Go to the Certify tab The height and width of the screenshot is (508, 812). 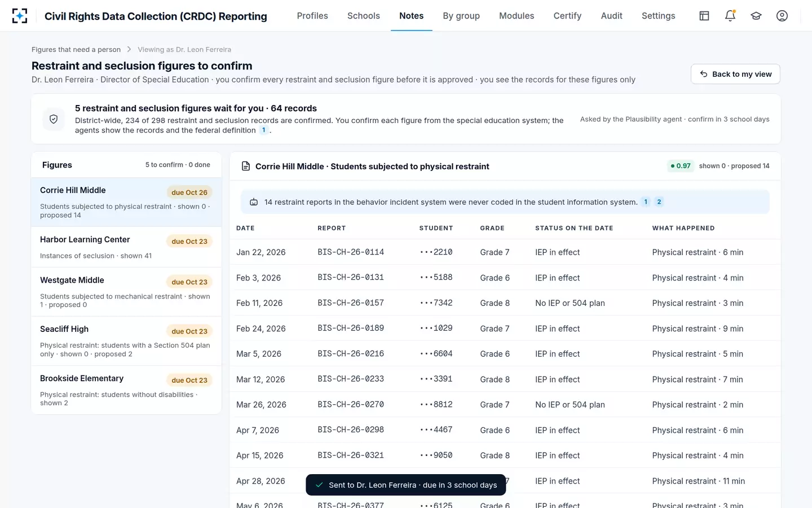pos(567,16)
